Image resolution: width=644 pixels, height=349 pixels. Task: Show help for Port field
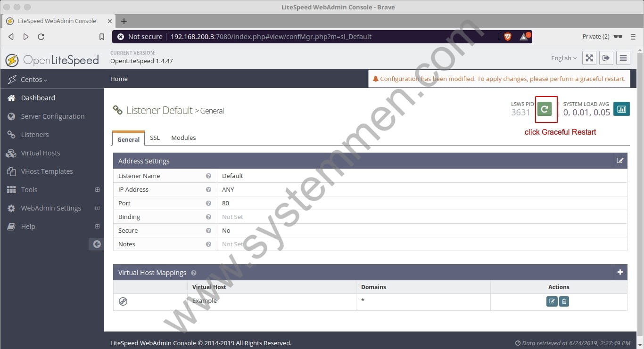coord(208,203)
